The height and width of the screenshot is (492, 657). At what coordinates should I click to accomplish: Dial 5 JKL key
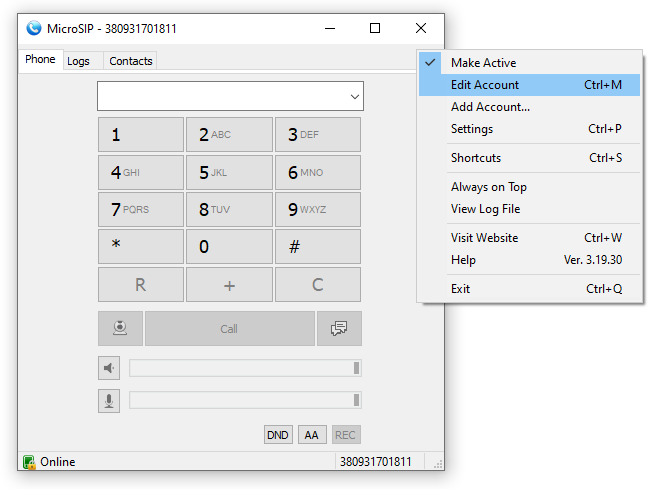(x=229, y=172)
